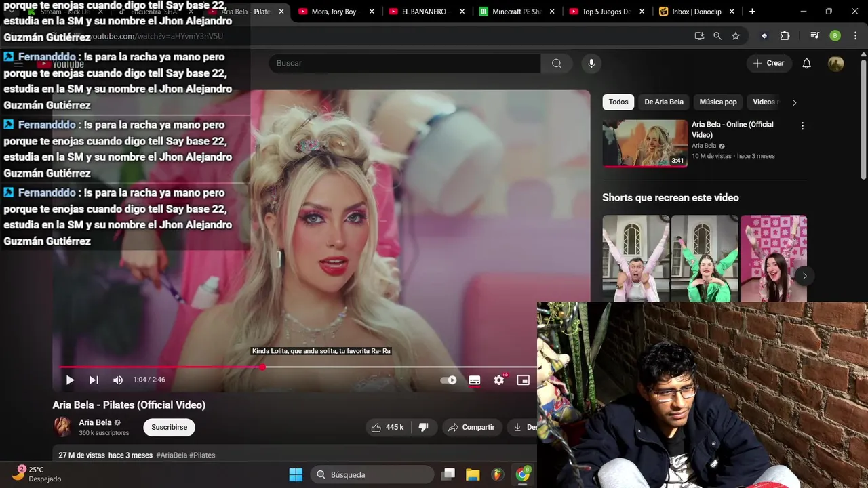Play the Aria Bela Pilates video
The image size is (868, 488).
coord(70,380)
